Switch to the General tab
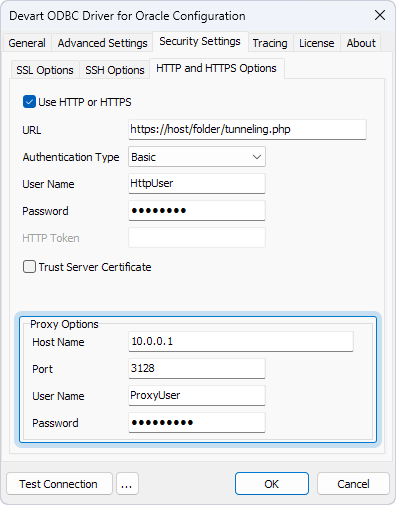Screen dimensions: 396x505 [x=27, y=43]
